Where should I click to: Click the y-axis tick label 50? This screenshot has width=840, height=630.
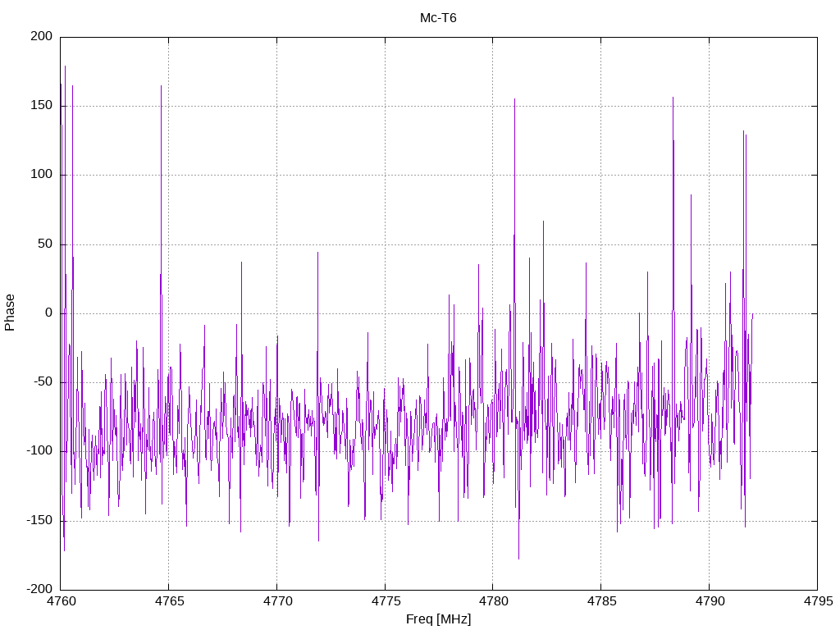pyautogui.click(x=45, y=244)
